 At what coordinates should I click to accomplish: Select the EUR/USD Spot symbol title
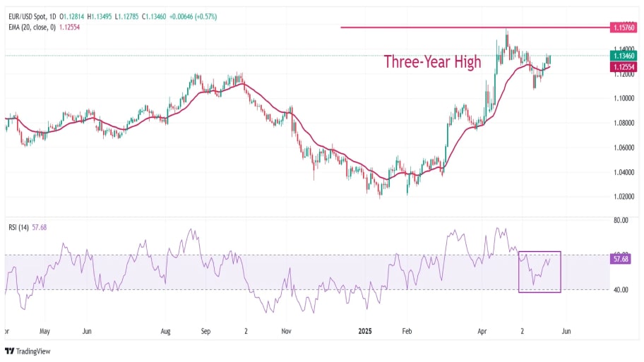(27, 17)
